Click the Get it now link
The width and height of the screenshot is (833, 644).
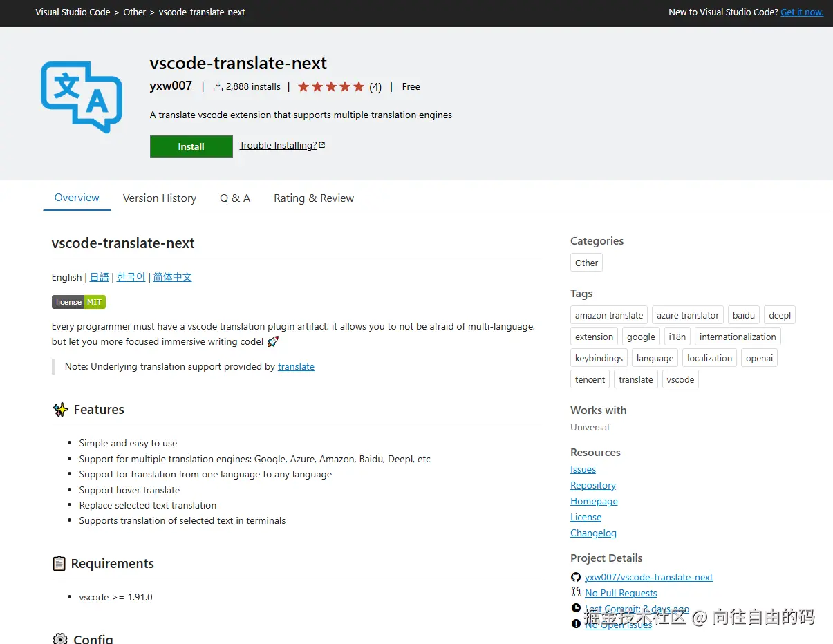[x=802, y=12]
